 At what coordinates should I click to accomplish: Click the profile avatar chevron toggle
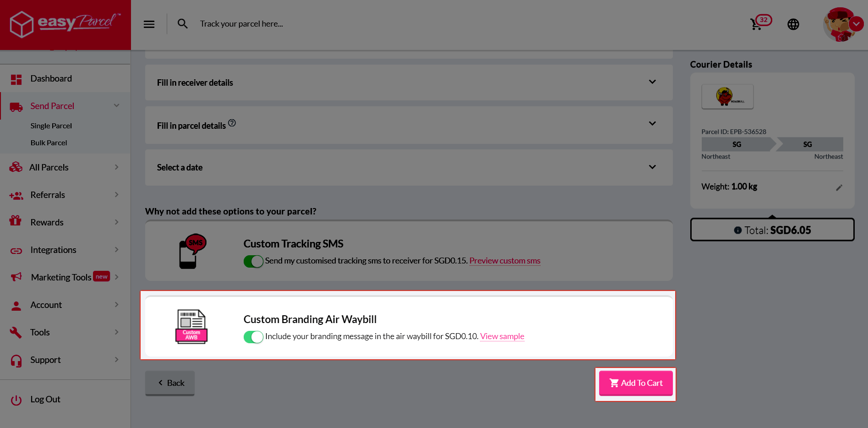(x=857, y=23)
